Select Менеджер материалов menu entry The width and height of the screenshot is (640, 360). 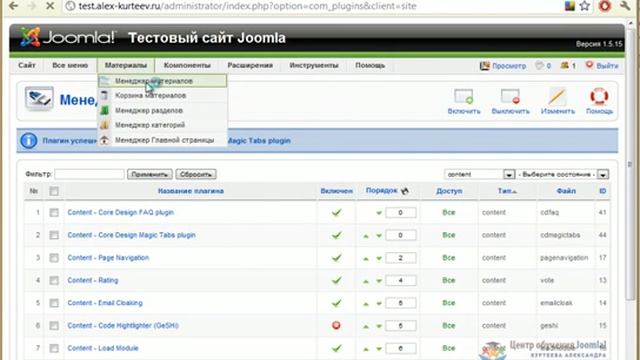(162, 81)
